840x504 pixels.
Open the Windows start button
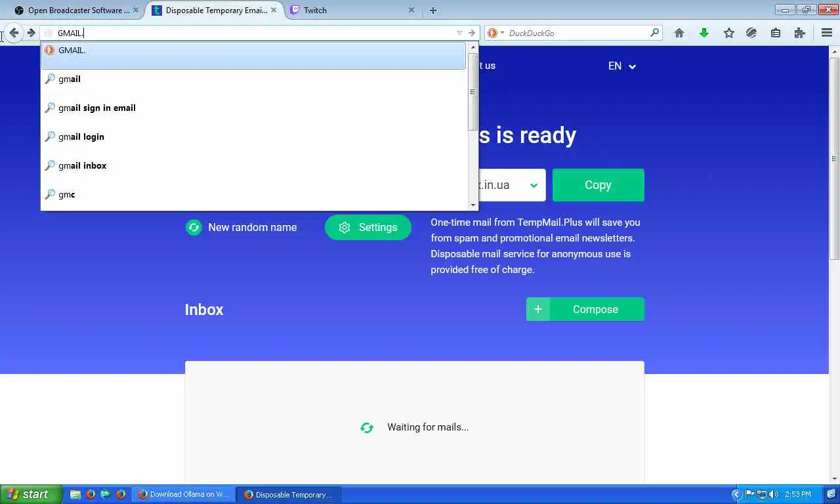[31, 494]
